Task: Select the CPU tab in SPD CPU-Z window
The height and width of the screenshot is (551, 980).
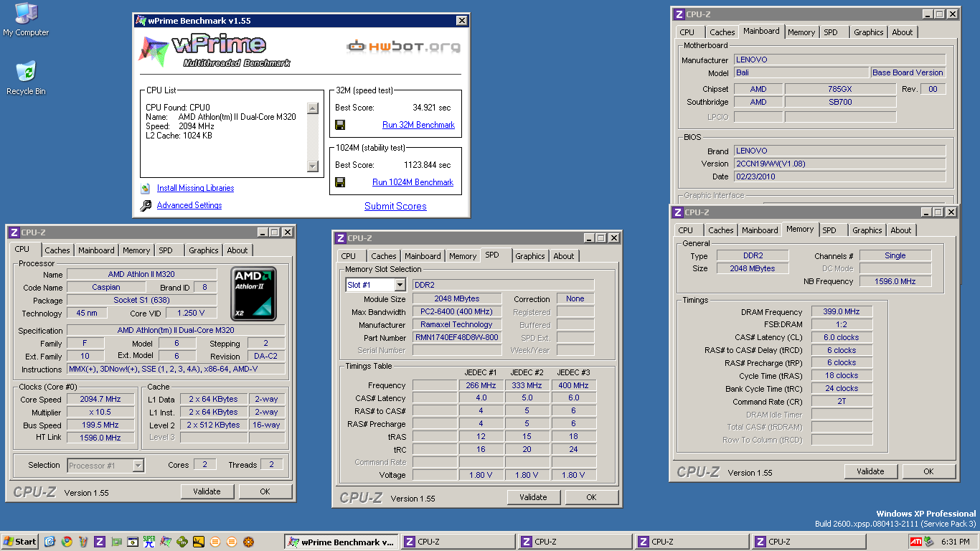Action: tap(349, 256)
